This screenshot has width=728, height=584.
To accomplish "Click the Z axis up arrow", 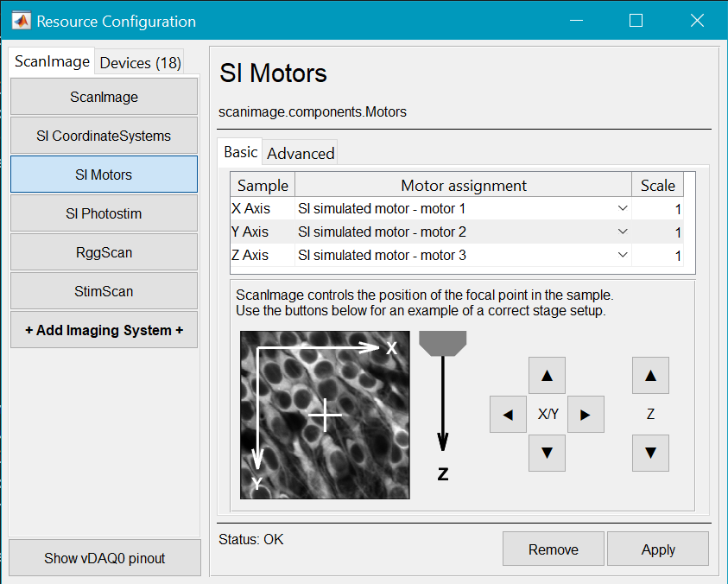I will pyautogui.click(x=650, y=375).
